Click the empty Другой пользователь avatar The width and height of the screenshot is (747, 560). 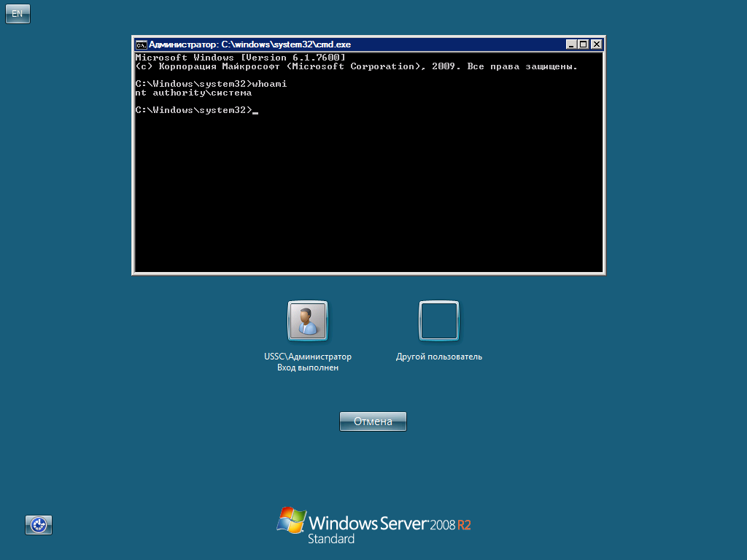coord(438,320)
